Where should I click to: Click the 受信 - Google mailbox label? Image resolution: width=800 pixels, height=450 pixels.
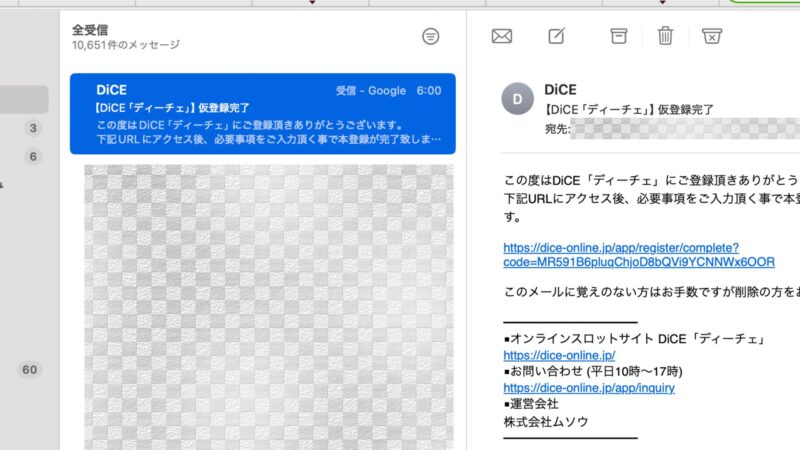tap(370, 91)
